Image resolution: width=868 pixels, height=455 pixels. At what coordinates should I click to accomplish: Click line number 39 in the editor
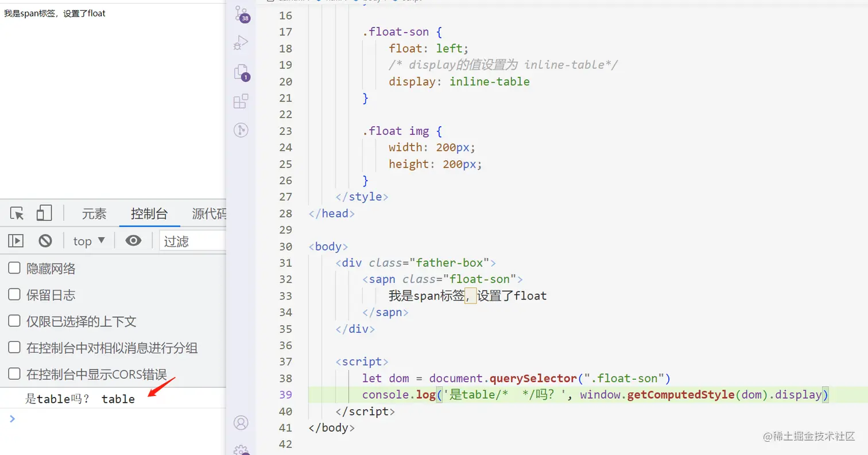pos(285,395)
